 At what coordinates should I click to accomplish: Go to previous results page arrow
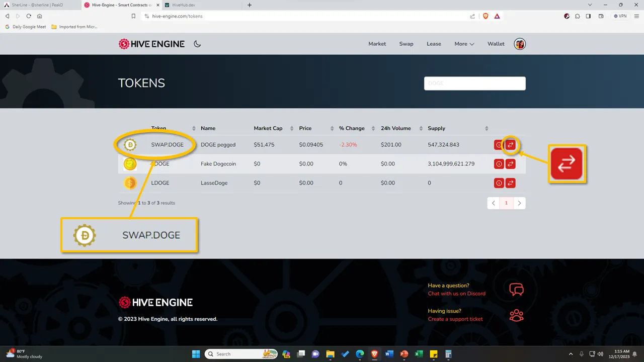pos(494,203)
